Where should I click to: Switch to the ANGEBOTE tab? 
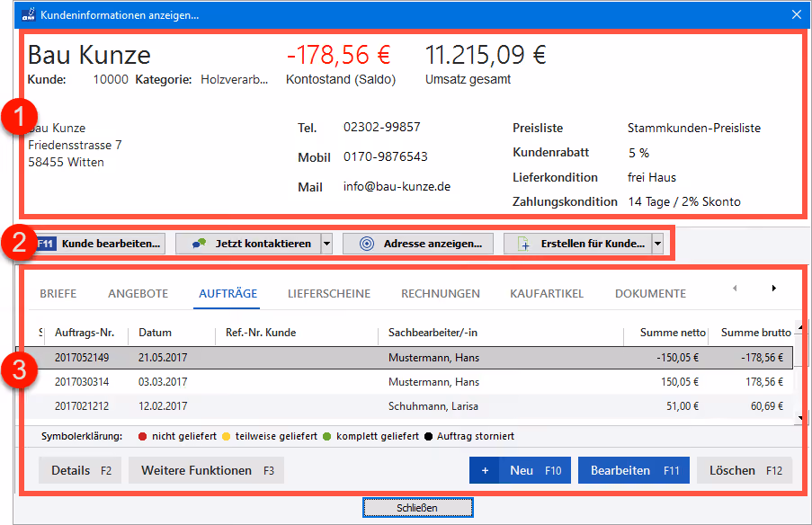138,294
